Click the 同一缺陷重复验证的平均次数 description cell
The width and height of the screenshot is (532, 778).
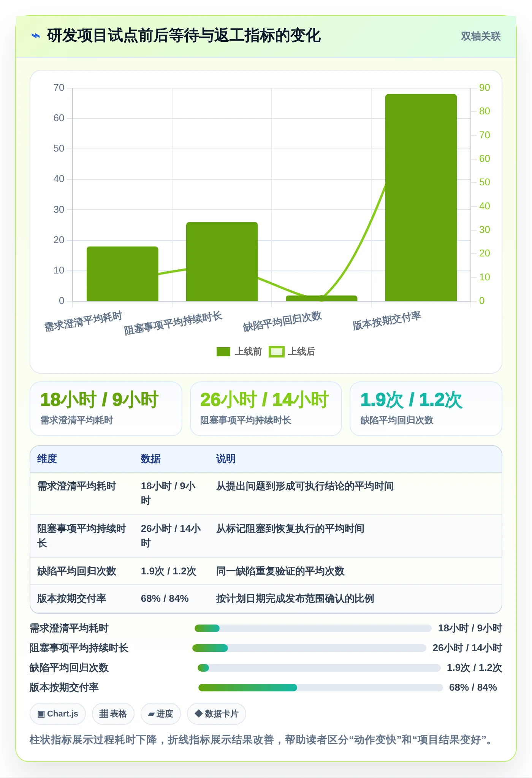click(x=355, y=571)
